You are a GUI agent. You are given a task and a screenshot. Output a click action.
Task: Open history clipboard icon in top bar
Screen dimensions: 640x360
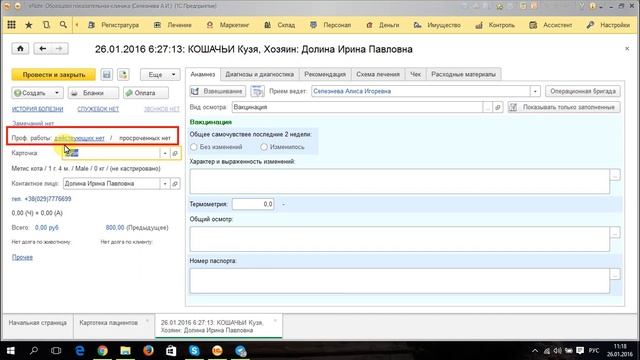46,25
